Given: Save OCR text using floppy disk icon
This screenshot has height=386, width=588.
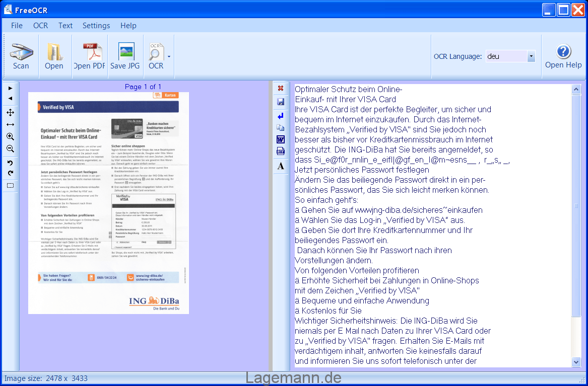Looking at the screenshot, I should click(x=281, y=102).
